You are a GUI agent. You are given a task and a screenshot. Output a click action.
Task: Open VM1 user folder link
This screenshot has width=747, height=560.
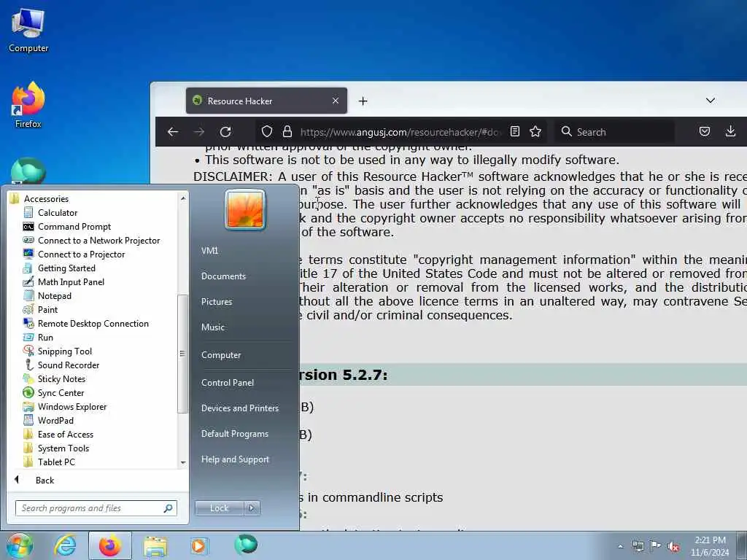tap(209, 251)
